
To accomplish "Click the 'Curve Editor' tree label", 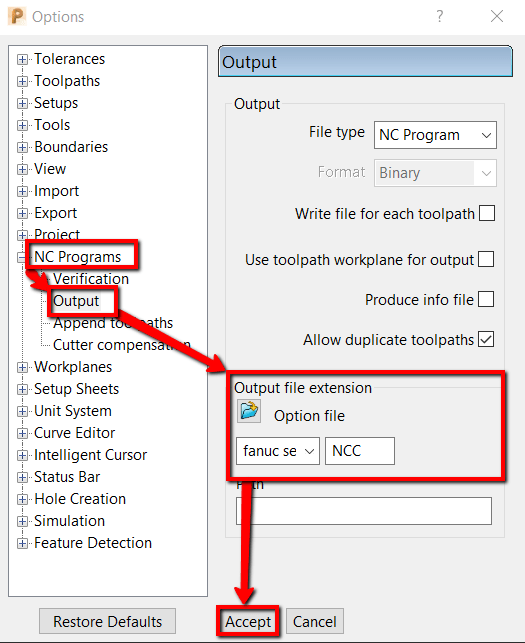I will coord(74,433).
